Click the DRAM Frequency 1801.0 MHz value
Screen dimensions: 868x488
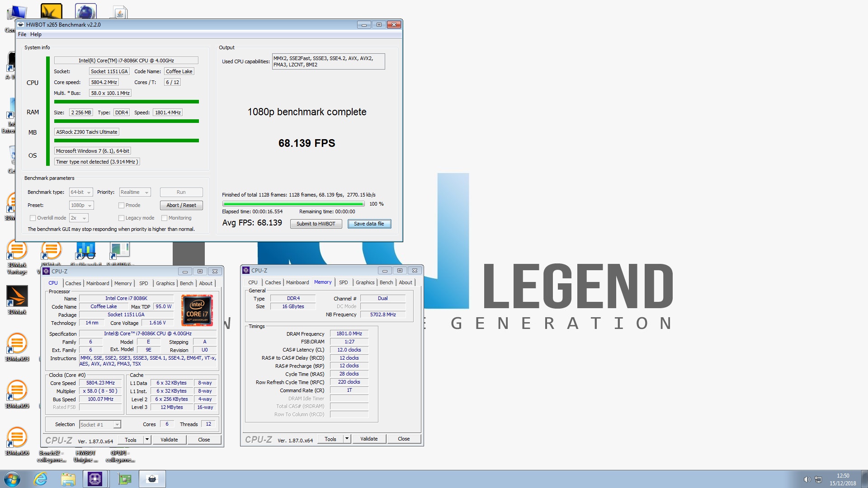pos(349,333)
